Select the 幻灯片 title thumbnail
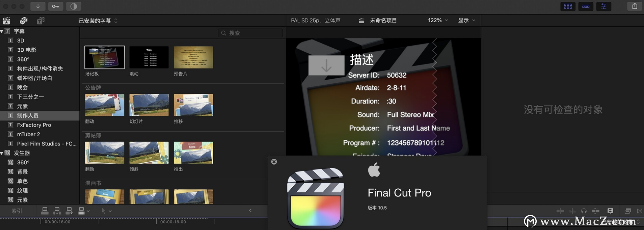Viewport: 644px width, 230px height. tap(149, 105)
